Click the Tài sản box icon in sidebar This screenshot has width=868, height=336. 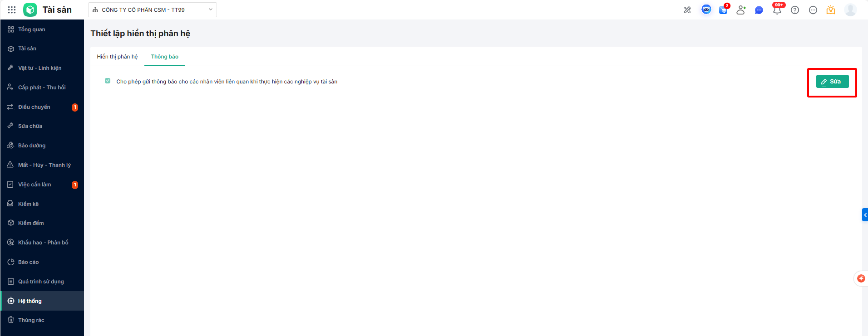tap(11, 49)
